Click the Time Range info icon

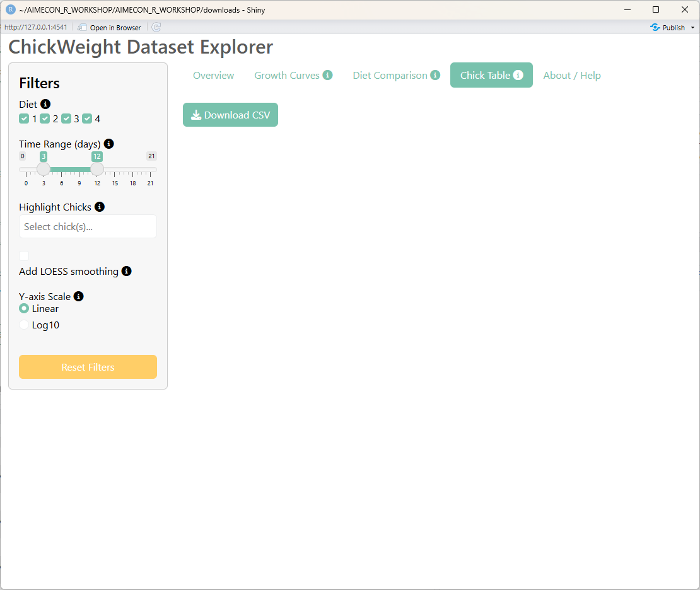click(x=108, y=144)
